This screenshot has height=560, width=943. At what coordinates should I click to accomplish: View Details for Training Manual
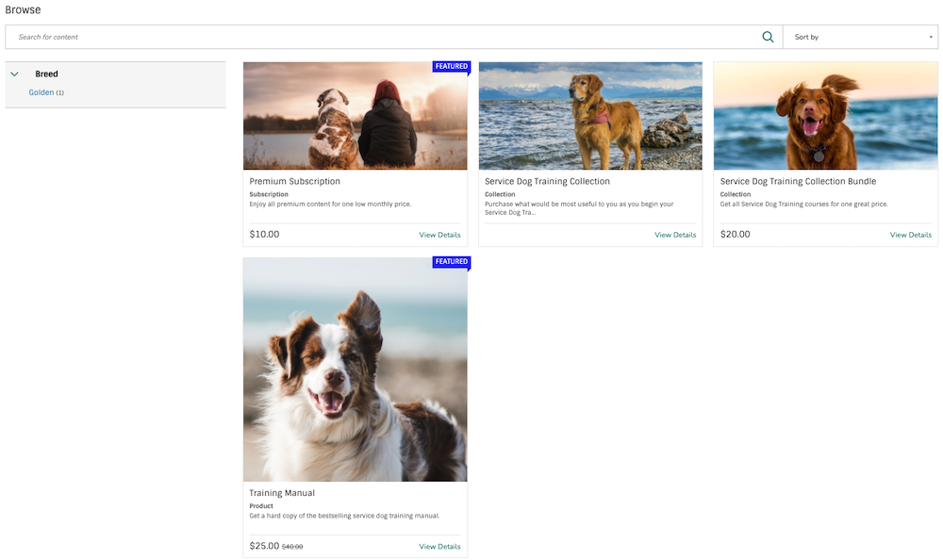(439, 545)
